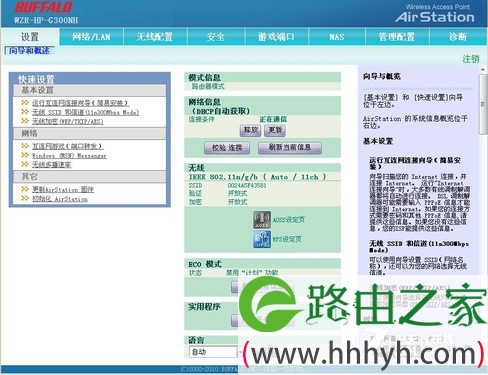The image size is (488, 375).
Task: Click the 释放 button
Action: tap(250, 130)
